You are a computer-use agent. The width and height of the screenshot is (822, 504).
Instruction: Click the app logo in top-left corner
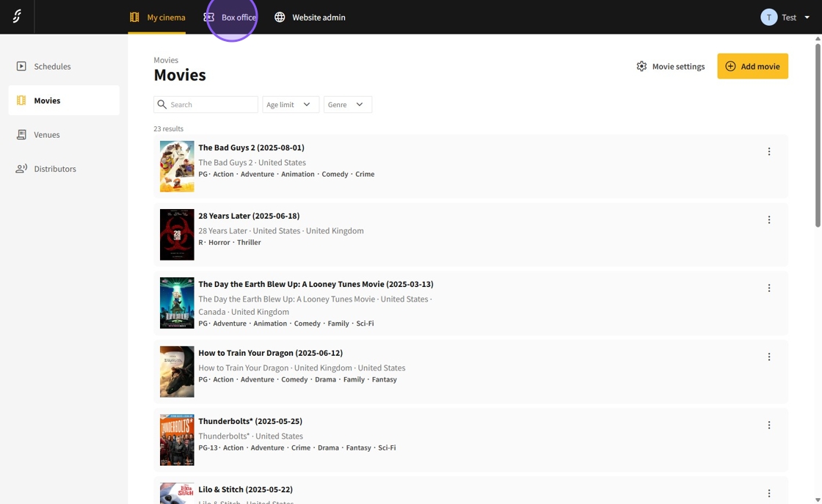(x=17, y=17)
